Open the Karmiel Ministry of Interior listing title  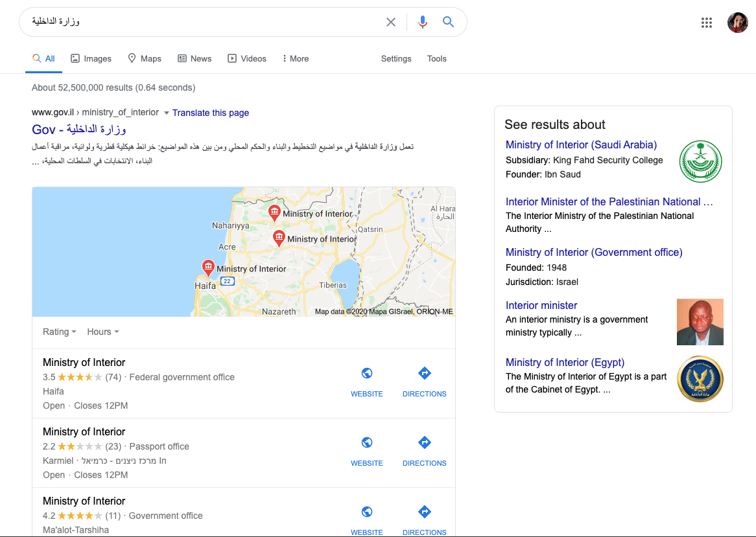click(84, 431)
